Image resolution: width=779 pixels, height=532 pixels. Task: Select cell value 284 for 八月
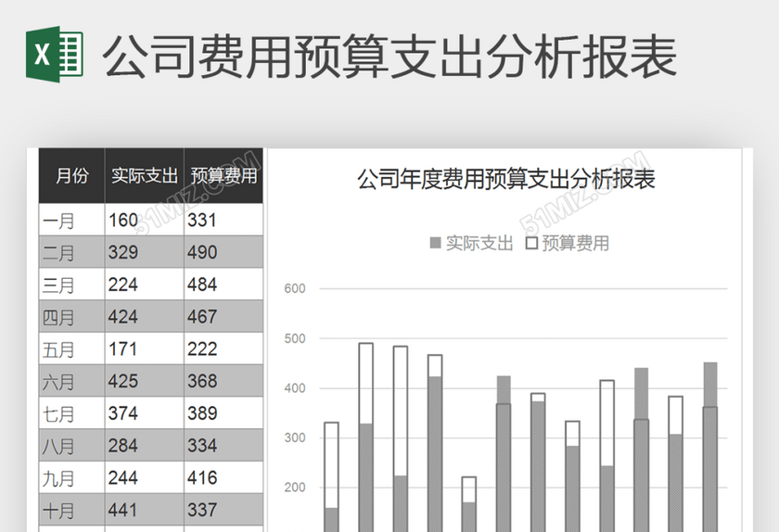[123, 446]
